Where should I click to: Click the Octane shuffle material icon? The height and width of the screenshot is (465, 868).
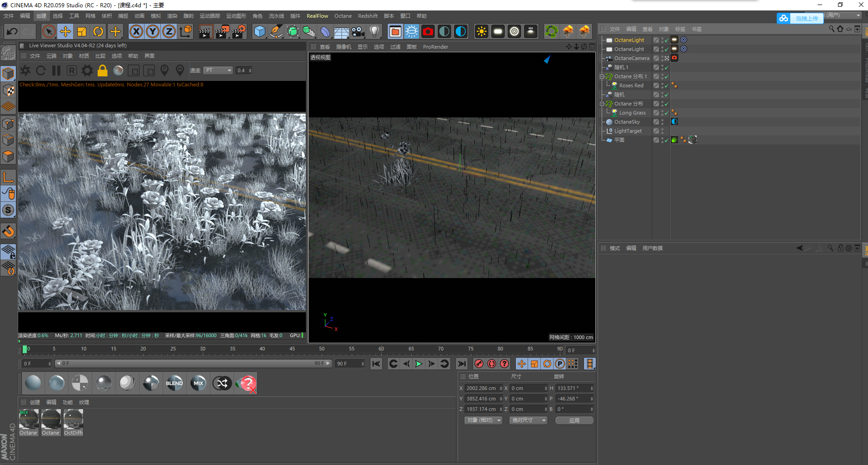[222, 383]
